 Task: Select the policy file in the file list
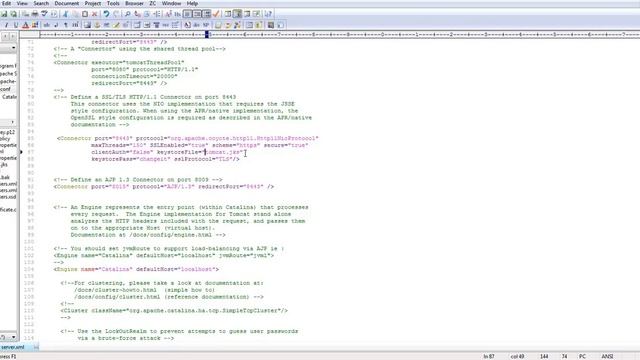pyautogui.click(x=5, y=139)
